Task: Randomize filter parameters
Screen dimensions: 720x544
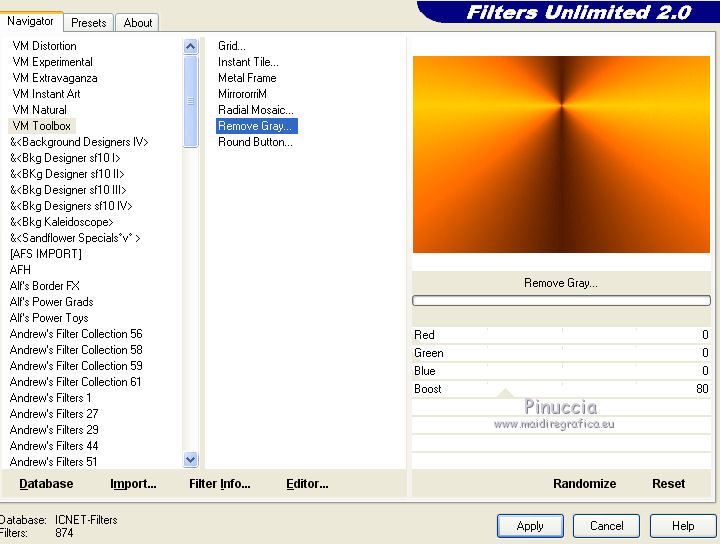Action: 585,483
